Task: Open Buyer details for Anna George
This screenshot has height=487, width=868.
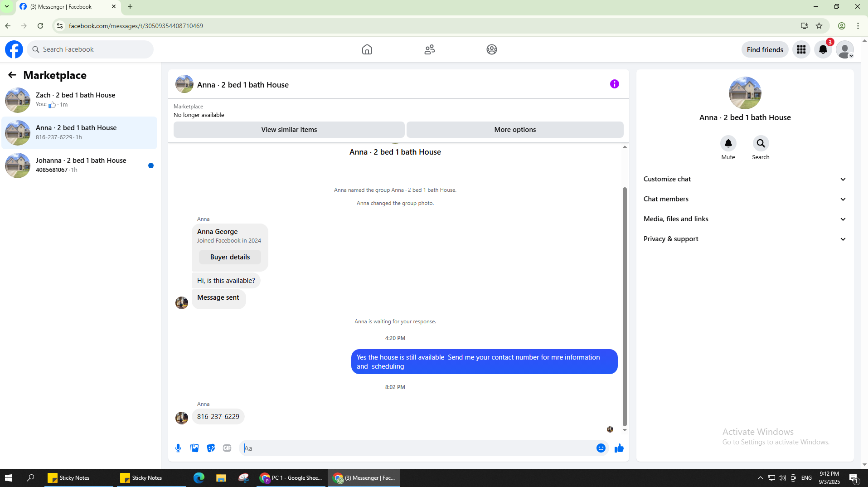Action: (230, 257)
